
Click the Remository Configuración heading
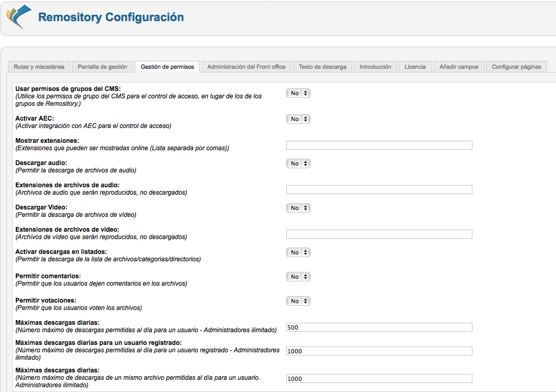[x=111, y=17]
